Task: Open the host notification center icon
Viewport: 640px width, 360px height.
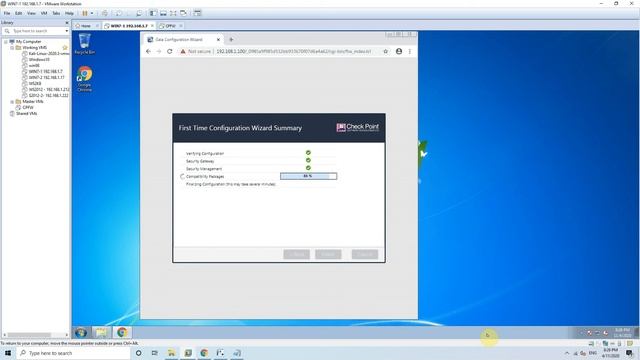Action: (630, 353)
